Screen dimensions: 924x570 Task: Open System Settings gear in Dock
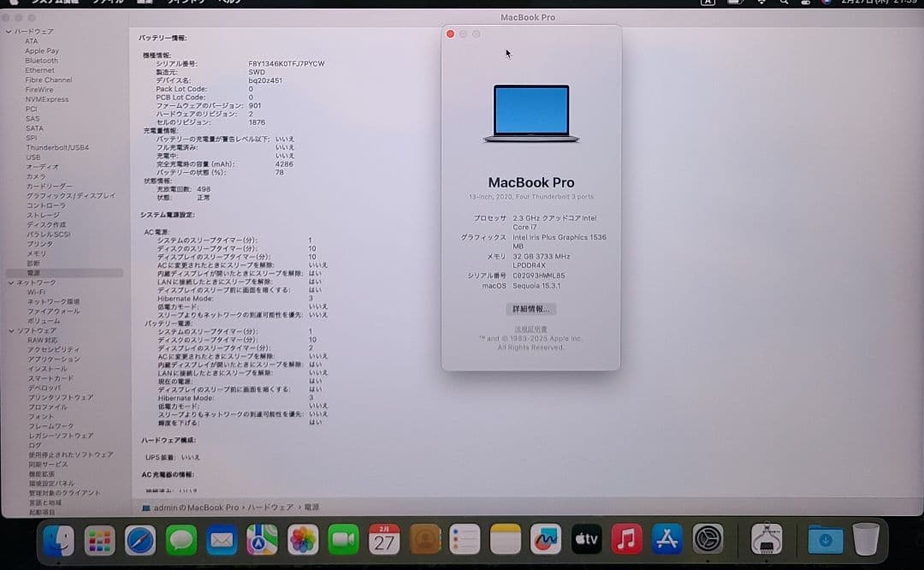point(708,540)
